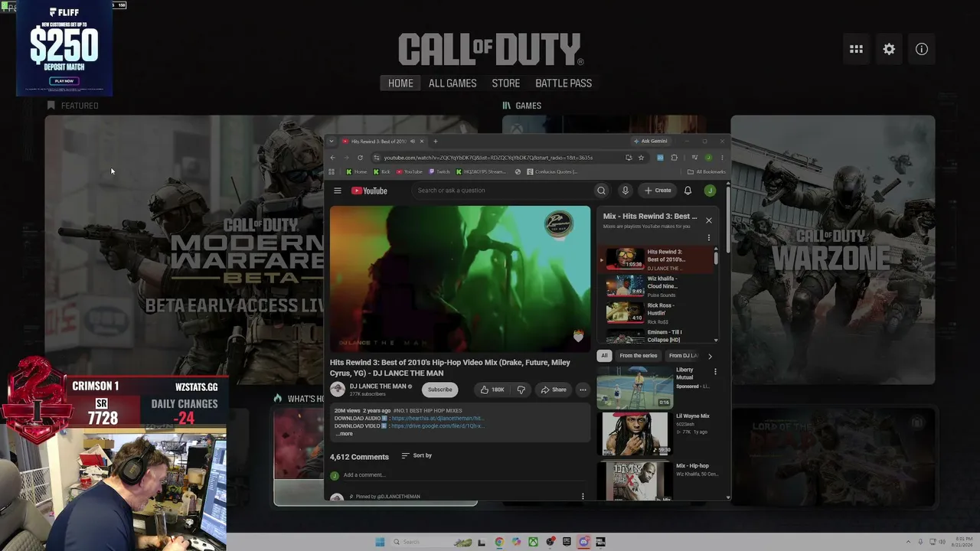Bookmark this page with the star
The height and width of the screenshot is (551, 980).
(x=641, y=158)
